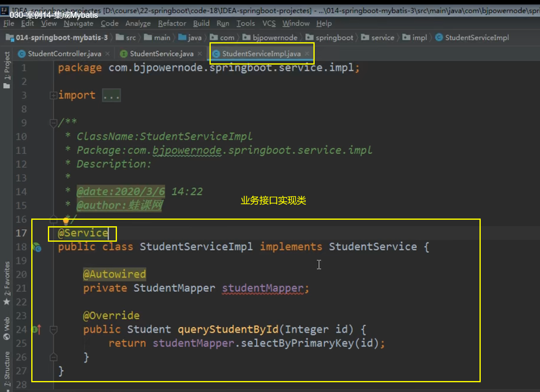Open the Structure tool window
This screenshot has width=540, height=392.
click(6, 368)
